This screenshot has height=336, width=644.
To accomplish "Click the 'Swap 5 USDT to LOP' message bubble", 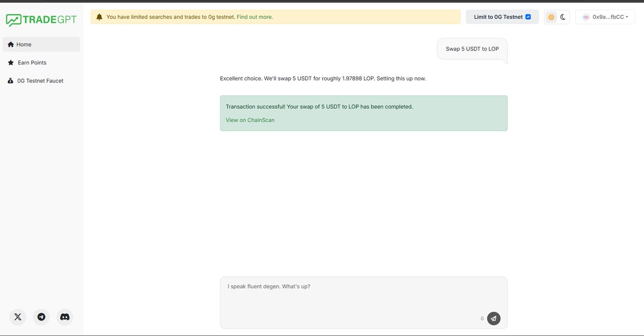I will click(472, 49).
